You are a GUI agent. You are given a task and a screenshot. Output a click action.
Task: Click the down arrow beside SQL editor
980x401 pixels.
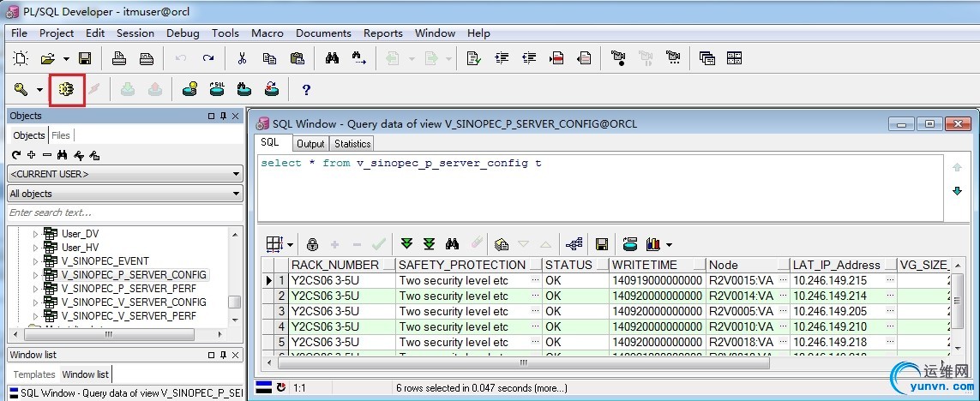coord(957,190)
